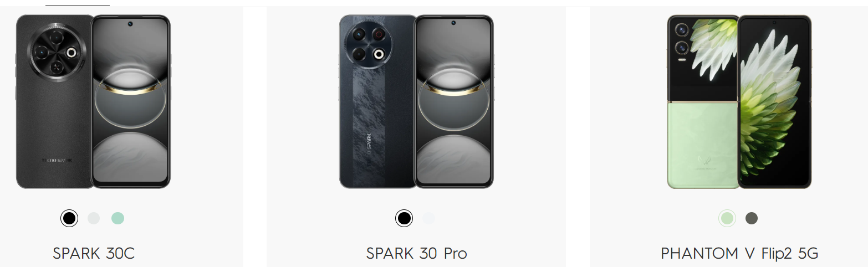Select the black color for SPARK 30 Pro
The height and width of the screenshot is (267, 868).
(x=404, y=218)
